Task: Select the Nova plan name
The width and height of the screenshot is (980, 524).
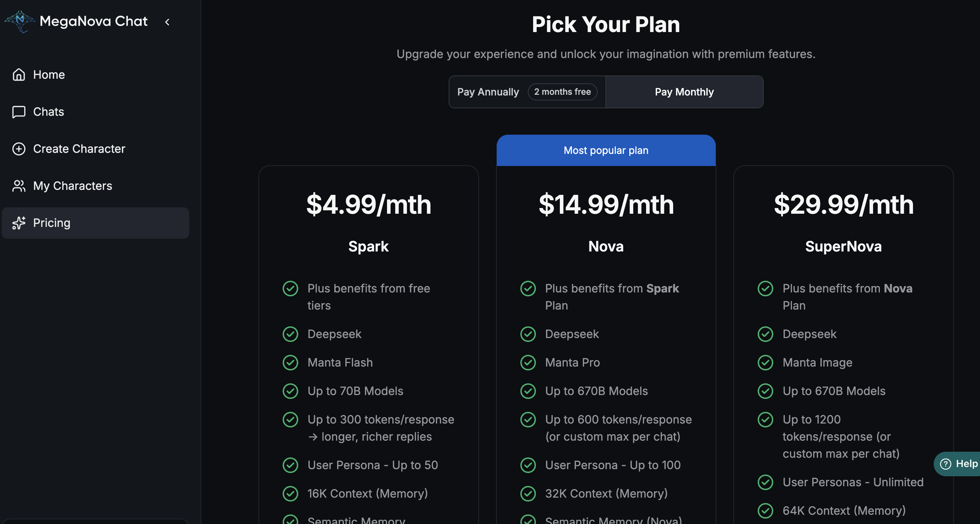Action: (x=606, y=247)
